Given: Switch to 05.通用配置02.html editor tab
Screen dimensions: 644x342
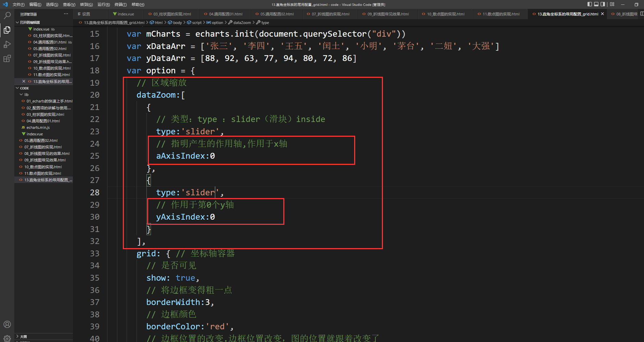Looking at the screenshot, I should pos(277,14).
